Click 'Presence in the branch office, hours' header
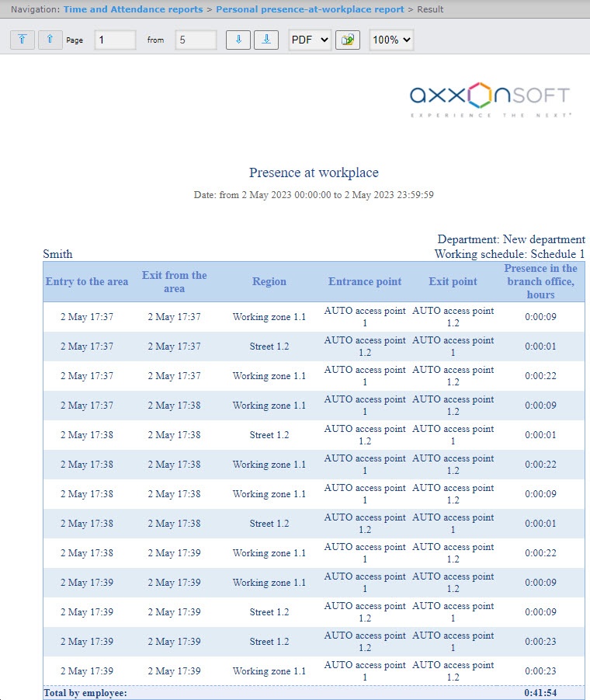The height and width of the screenshot is (700, 590). pos(540,282)
